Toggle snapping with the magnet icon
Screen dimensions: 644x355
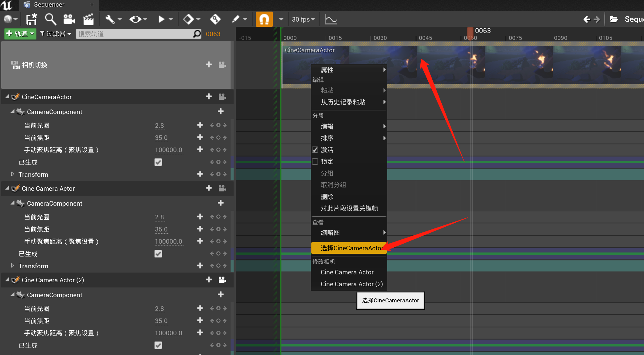point(264,19)
